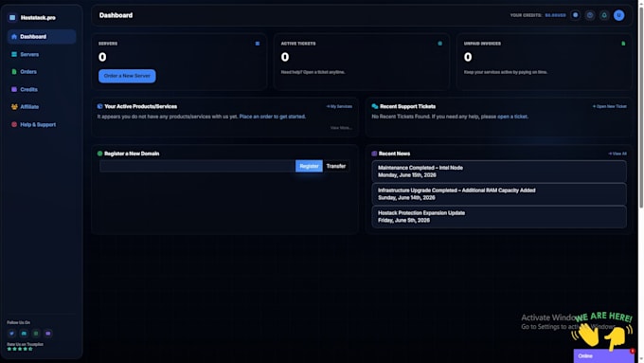
Task: Click View More in Active Products panel
Action: [341, 128]
